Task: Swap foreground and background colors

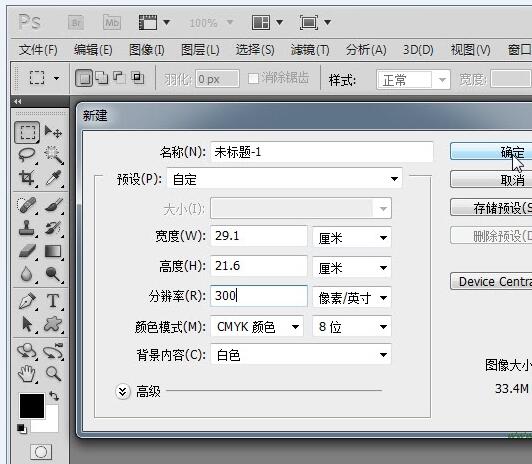Action: 54,395
